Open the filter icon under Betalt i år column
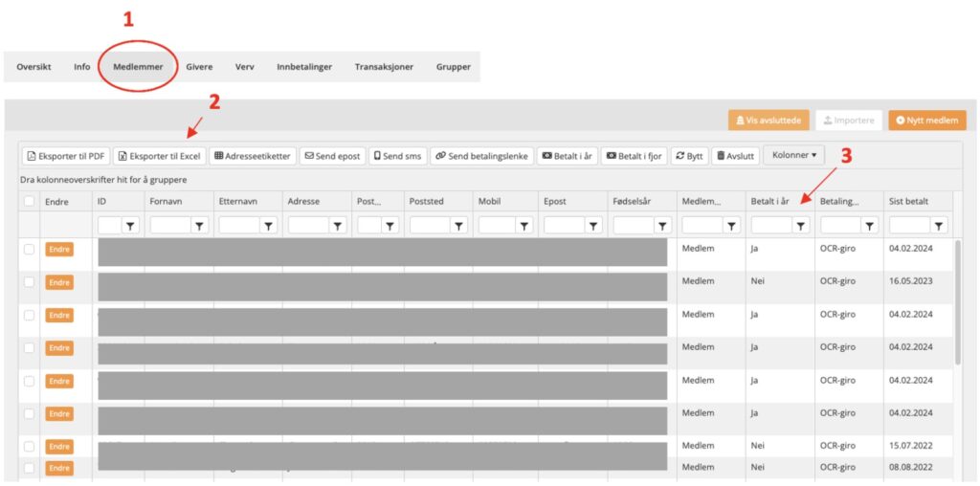This screenshot has height=486, width=980. pyautogui.click(x=801, y=226)
